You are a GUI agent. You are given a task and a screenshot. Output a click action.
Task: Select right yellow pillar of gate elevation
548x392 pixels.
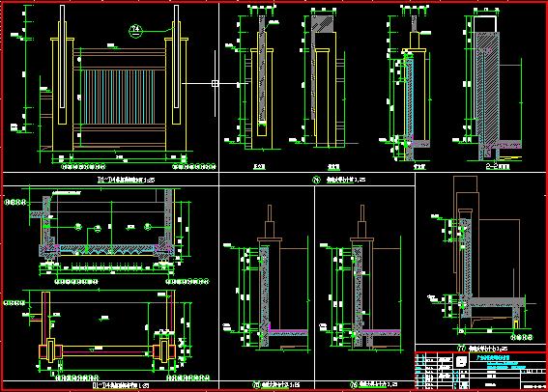pos(177,95)
